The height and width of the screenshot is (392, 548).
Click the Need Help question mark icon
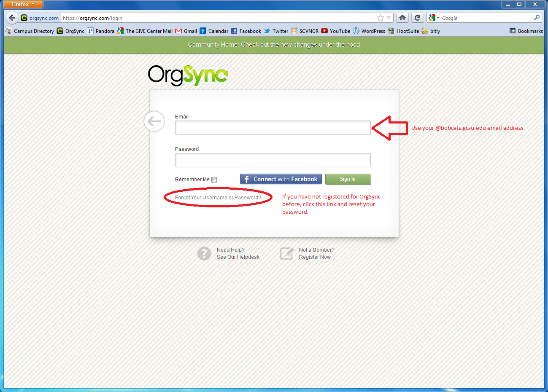point(204,253)
